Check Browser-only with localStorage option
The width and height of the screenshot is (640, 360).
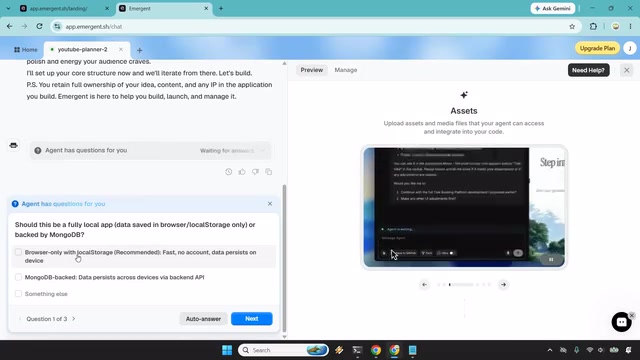[18, 252]
